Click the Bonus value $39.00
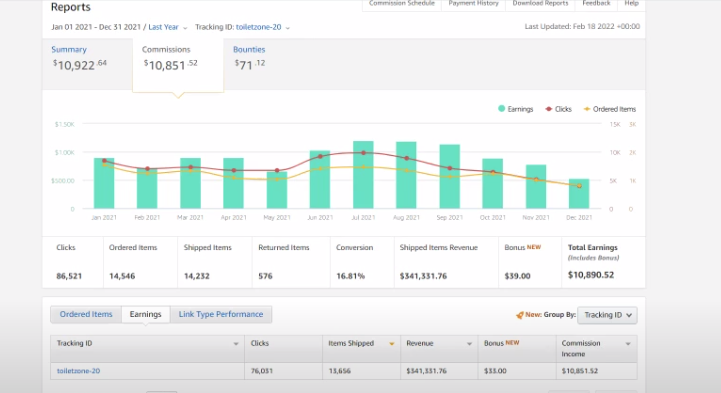This screenshot has width=721, height=393. [517, 276]
